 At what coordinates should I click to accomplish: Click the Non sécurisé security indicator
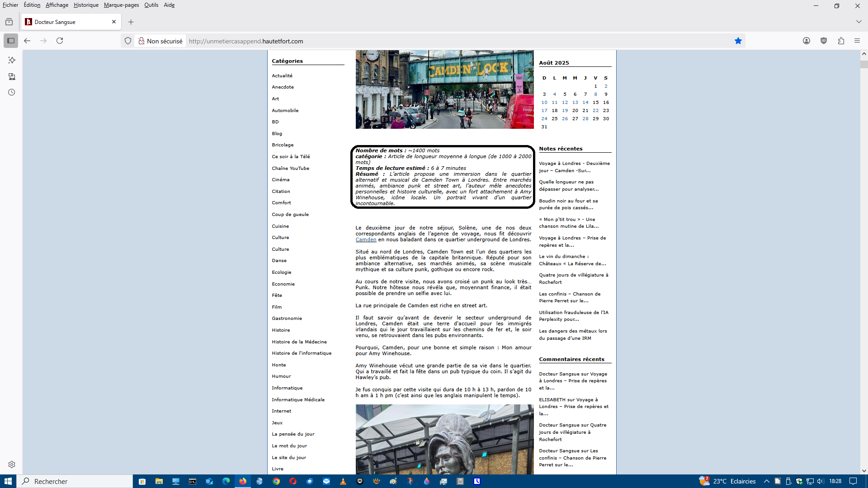160,41
